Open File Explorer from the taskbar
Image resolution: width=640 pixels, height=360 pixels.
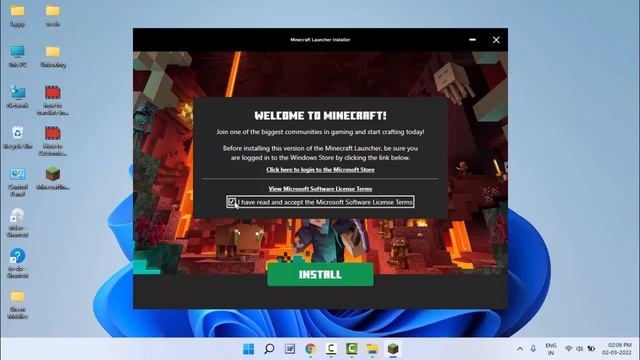(372, 349)
